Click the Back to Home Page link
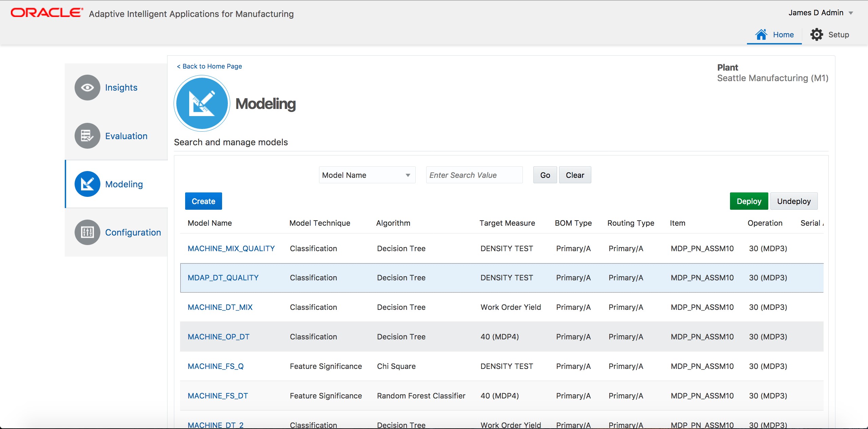 (x=209, y=66)
